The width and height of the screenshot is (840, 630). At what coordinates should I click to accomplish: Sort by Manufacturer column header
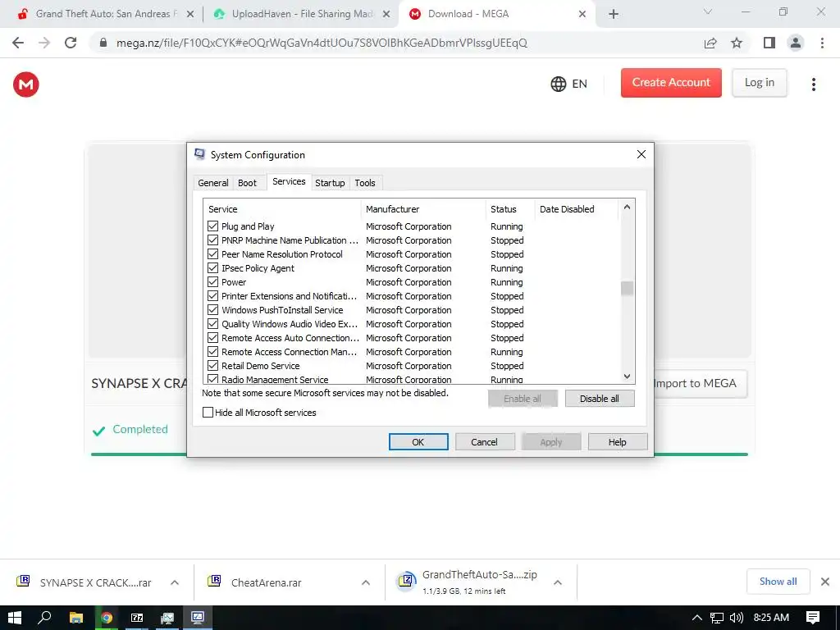click(423, 209)
